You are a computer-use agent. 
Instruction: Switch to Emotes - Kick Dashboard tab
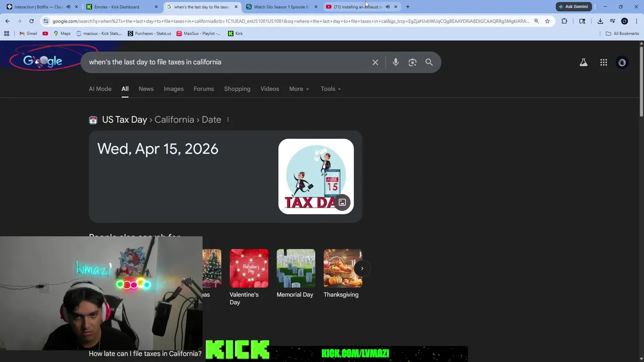click(121, 7)
